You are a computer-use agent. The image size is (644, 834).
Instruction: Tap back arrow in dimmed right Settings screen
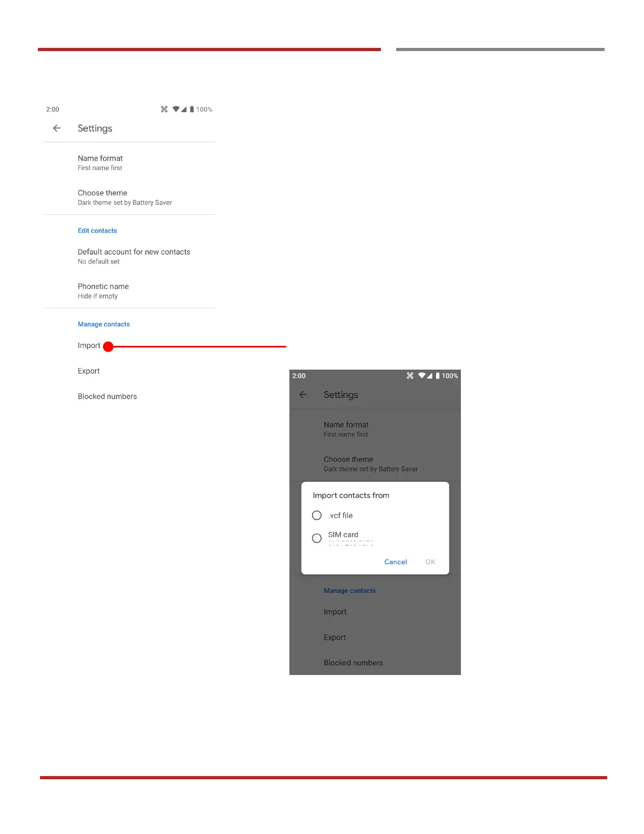[x=303, y=394]
